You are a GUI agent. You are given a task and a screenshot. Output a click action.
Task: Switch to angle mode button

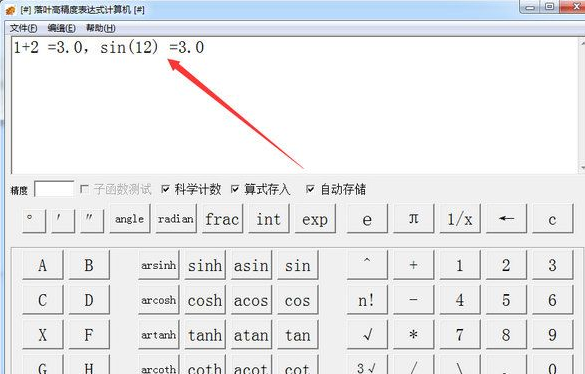[130, 219]
